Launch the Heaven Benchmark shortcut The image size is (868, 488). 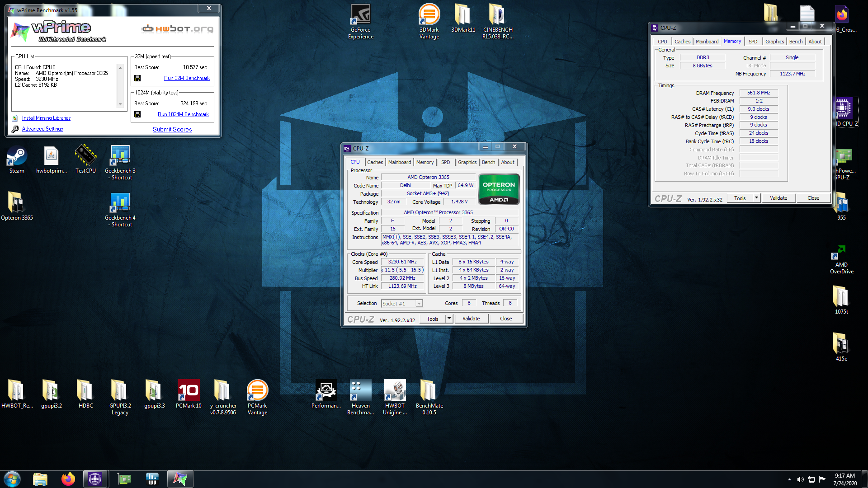[360, 398]
